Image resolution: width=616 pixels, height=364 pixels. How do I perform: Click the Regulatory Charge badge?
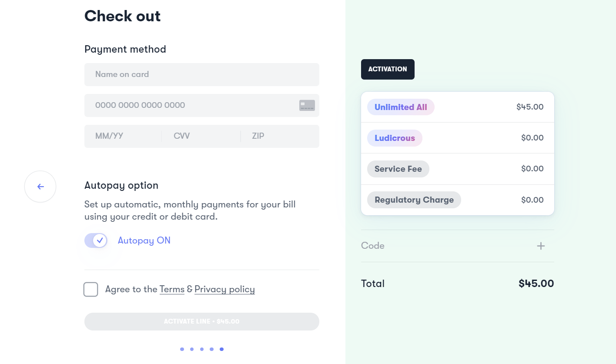(414, 200)
